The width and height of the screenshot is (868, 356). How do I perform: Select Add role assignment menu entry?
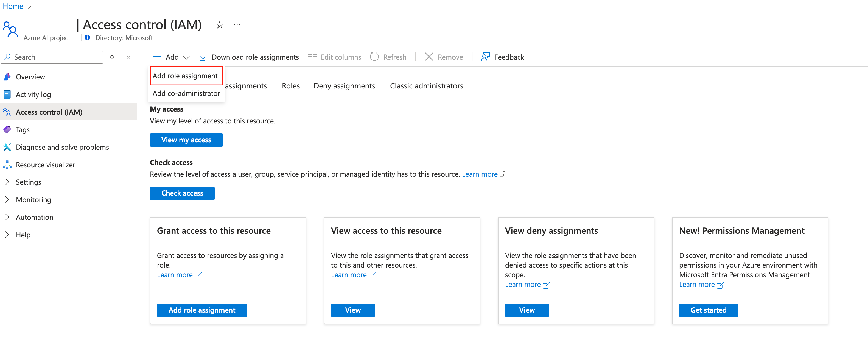(x=185, y=76)
